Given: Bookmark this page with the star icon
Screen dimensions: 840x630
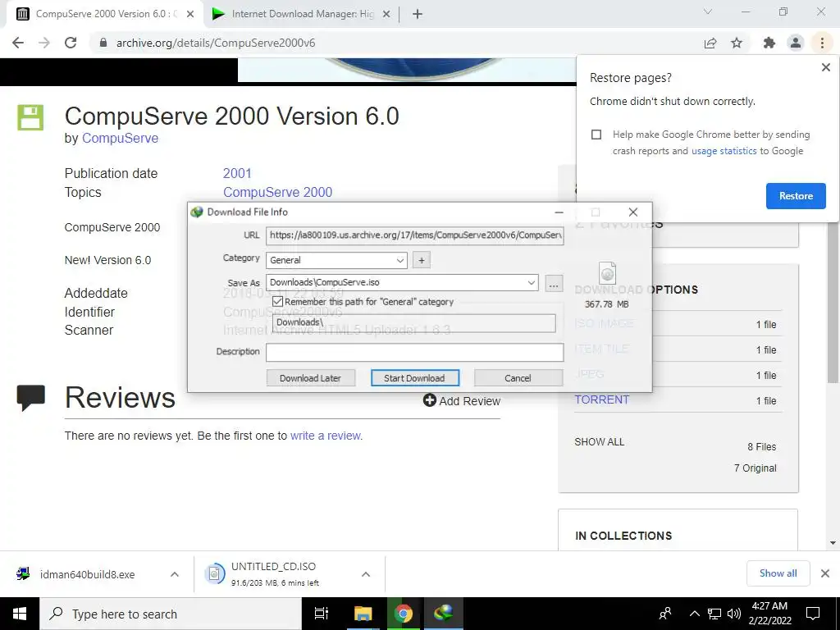Looking at the screenshot, I should pos(737,43).
